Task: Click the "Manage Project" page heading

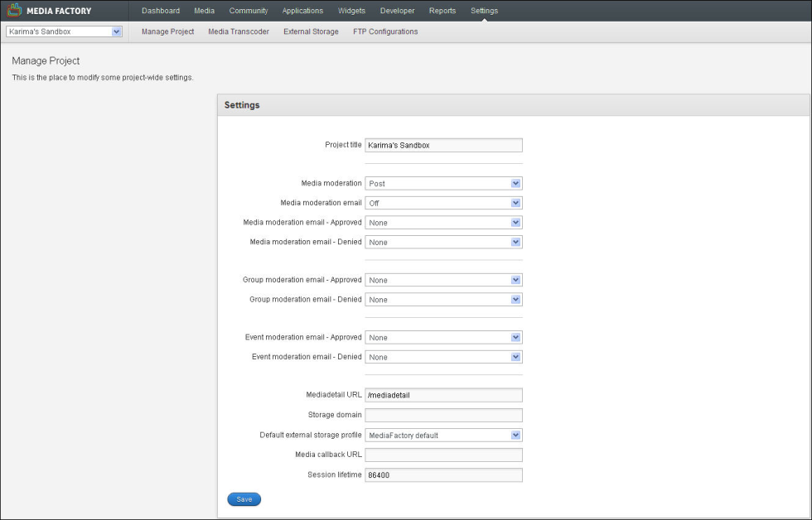Action: 46,61
